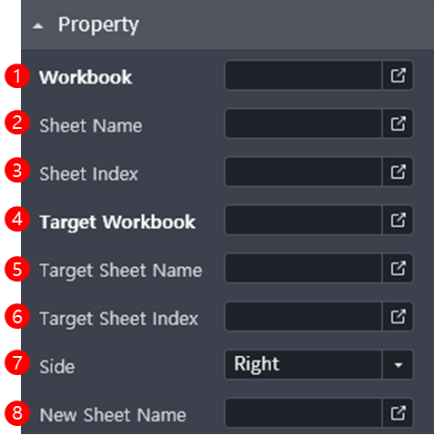The height and width of the screenshot is (435, 434).
Task: Focus the Sheet Name input field
Action: coord(303,124)
